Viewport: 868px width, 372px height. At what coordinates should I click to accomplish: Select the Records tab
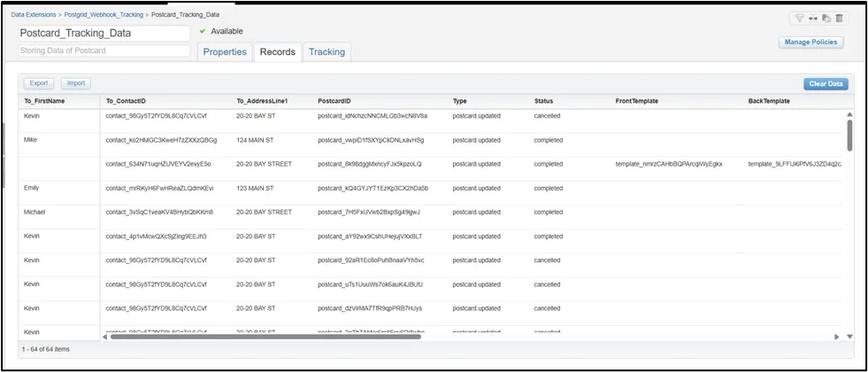point(276,51)
